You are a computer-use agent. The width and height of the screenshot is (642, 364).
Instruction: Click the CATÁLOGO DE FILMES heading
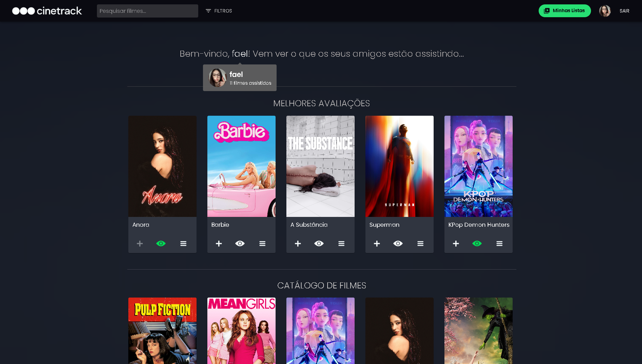[322, 285]
